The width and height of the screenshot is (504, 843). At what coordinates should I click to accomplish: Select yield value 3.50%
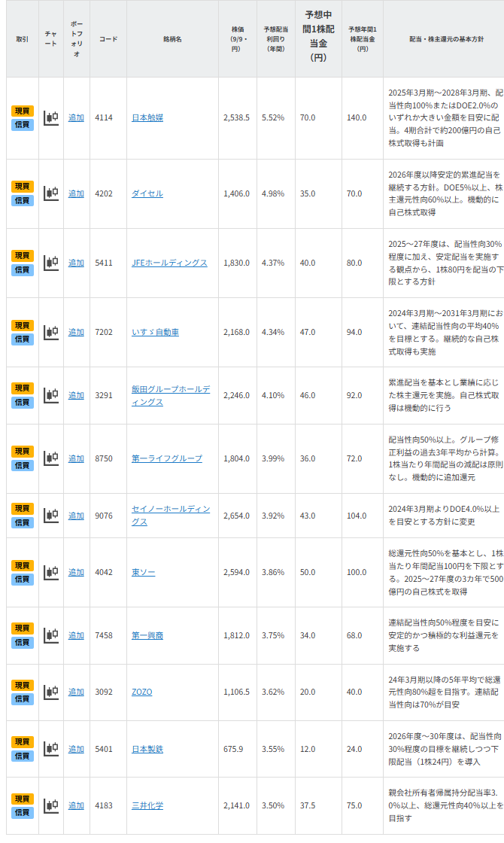pos(274,805)
